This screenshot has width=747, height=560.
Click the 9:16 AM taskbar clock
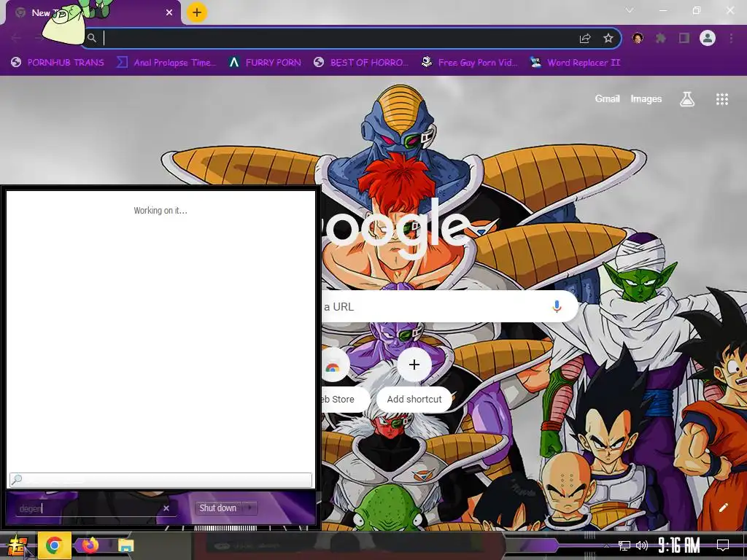(679, 545)
